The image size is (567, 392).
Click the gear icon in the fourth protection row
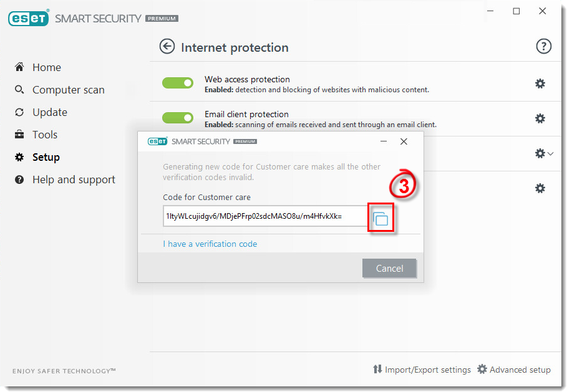coord(540,188)
